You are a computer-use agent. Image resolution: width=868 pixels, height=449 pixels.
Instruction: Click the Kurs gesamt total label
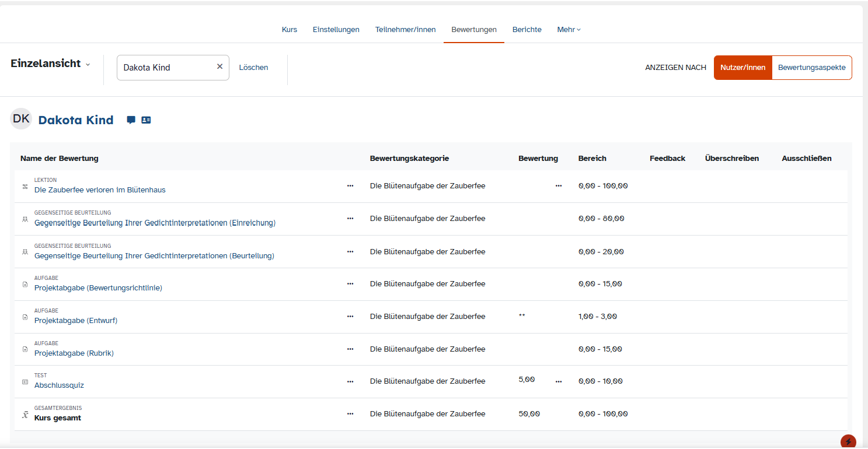(x=58, y=418)
